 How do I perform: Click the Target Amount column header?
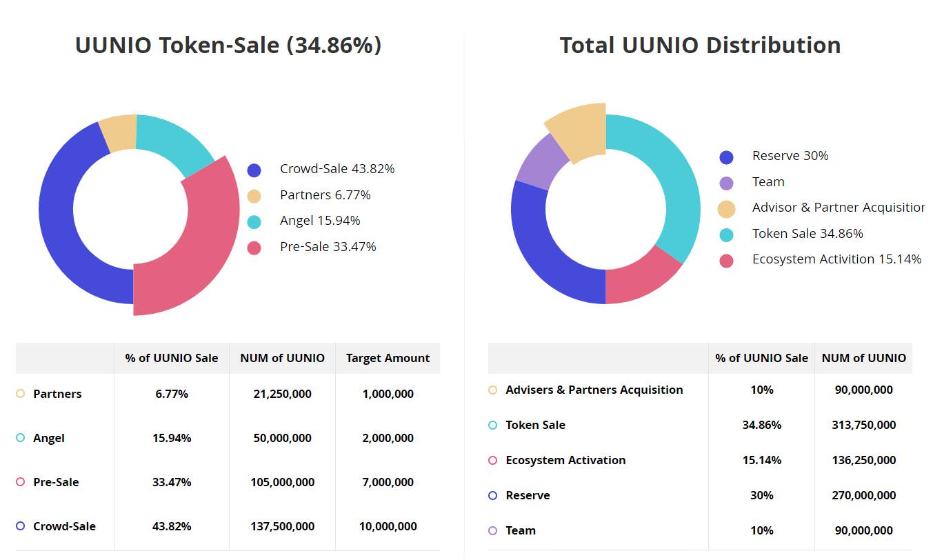pos(388,358)
